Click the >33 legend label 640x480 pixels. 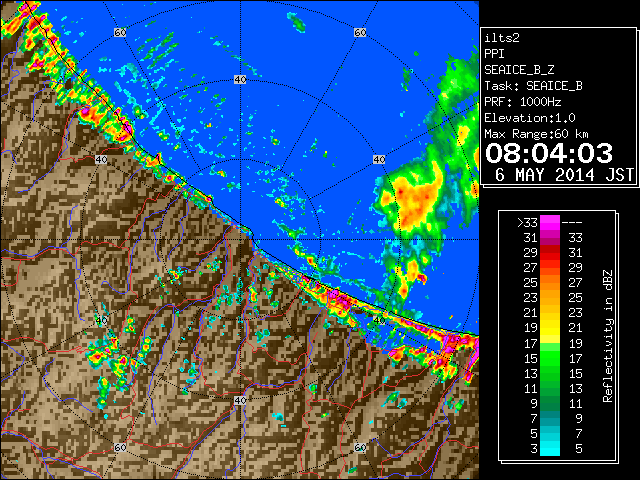tap(527, 223)
